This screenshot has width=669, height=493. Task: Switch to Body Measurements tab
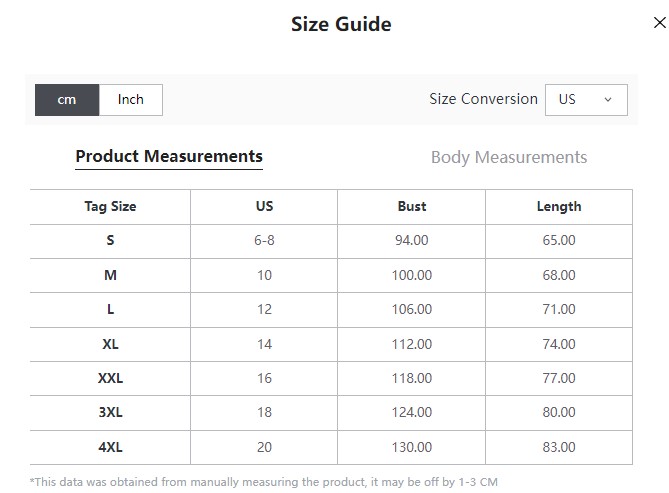509,158
